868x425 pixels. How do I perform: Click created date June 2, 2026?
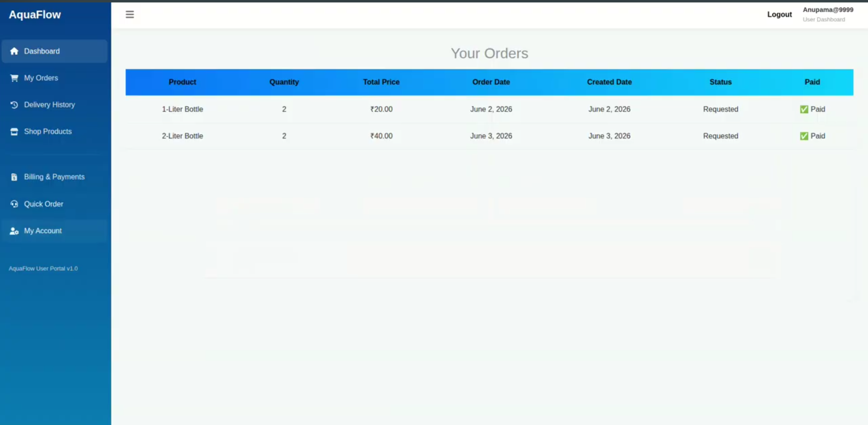click(609, 109)
